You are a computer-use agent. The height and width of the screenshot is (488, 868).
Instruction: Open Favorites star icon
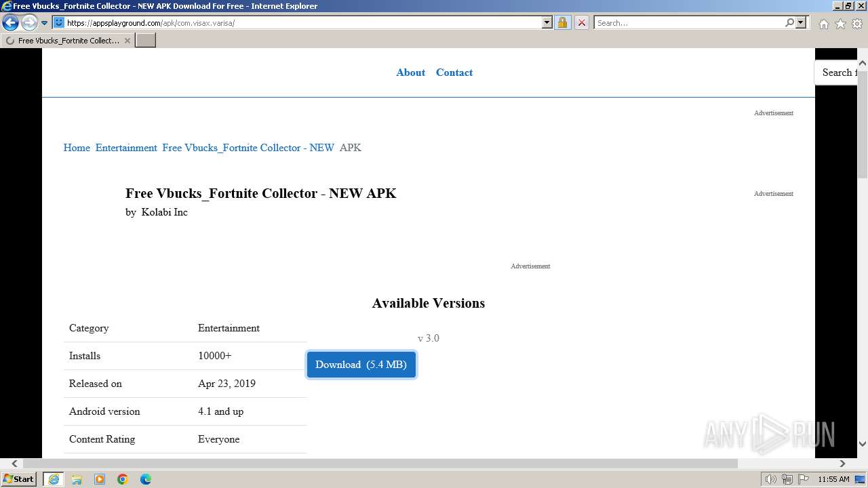(x=840, y=24)
